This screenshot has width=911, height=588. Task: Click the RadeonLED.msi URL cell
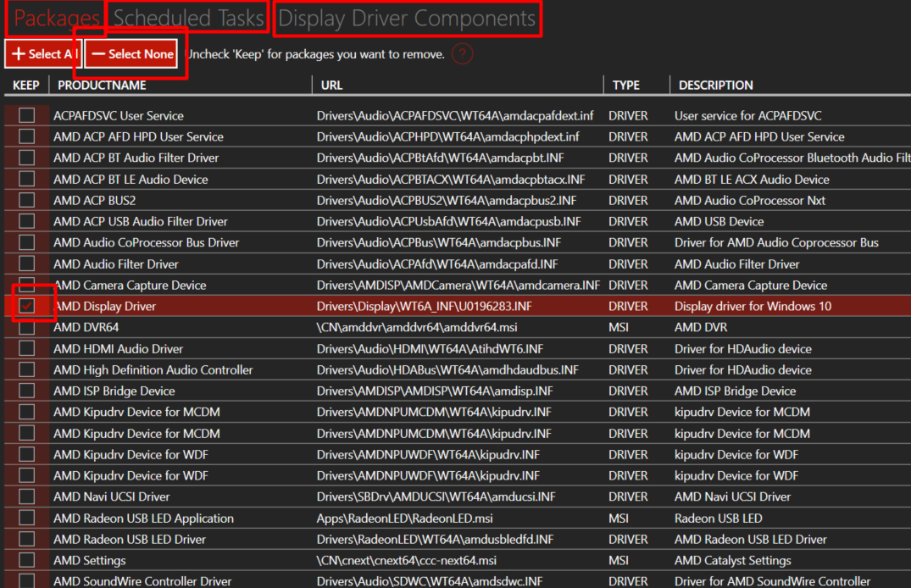click(404, 519)
